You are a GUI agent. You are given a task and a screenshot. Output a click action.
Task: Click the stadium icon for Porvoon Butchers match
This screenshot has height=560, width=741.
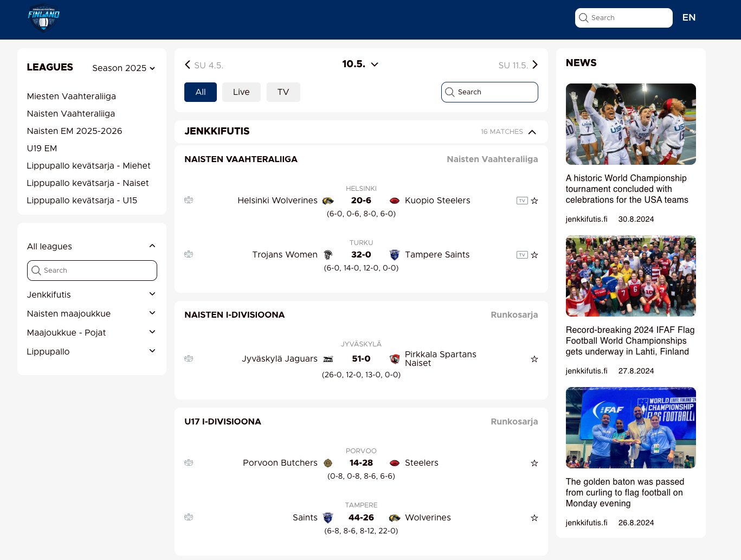tap(189, 463)
